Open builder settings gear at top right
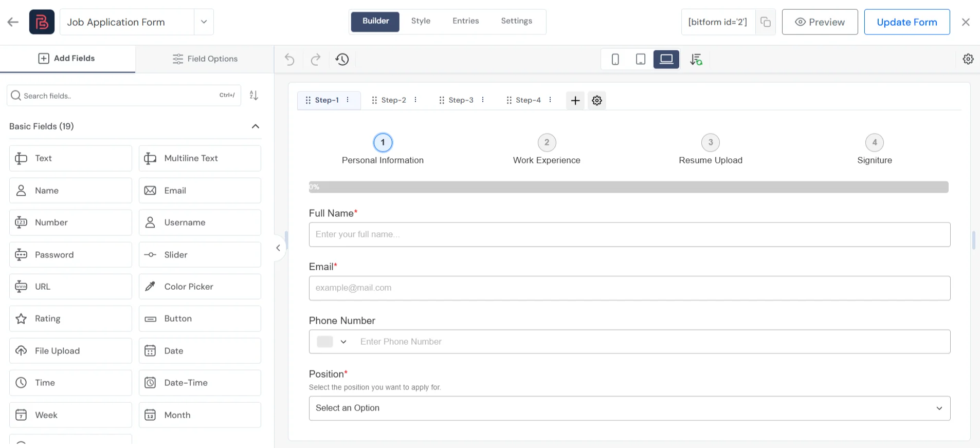This screenshot has width=980, height=448. [968, 59]
